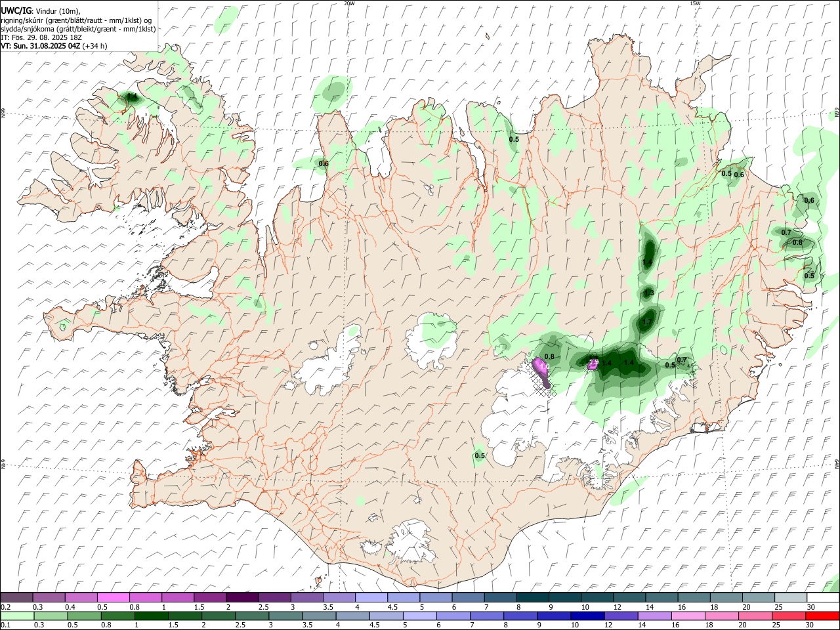Select the dusky purple 0.2 snow swatch

click(x=16, y=597)
